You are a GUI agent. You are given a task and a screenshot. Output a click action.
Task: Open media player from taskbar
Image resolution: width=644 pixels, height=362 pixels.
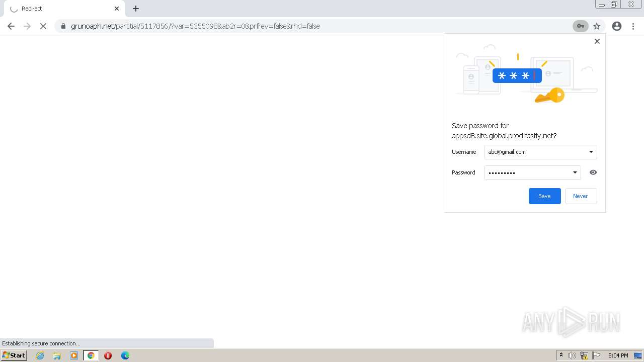tap(74, 355)
